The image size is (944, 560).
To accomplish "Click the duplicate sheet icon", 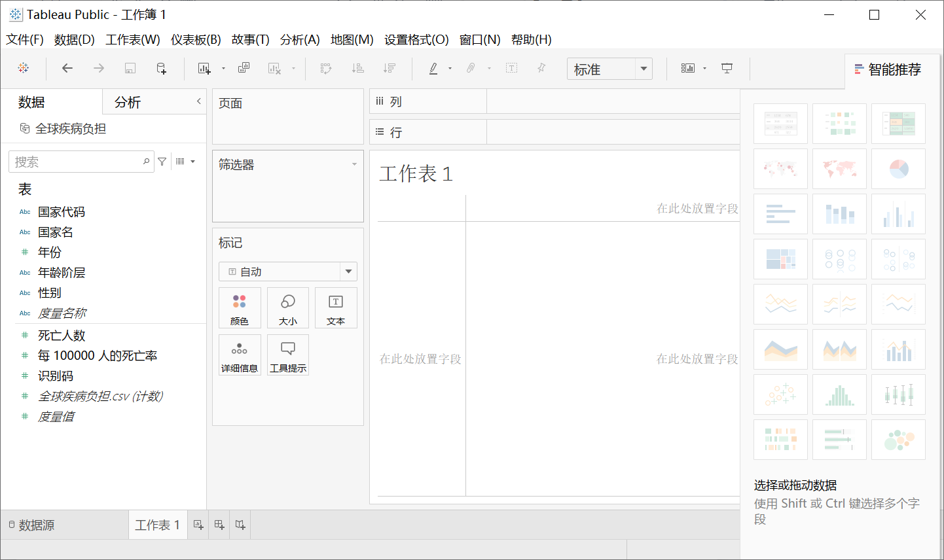I will [244, 68].
